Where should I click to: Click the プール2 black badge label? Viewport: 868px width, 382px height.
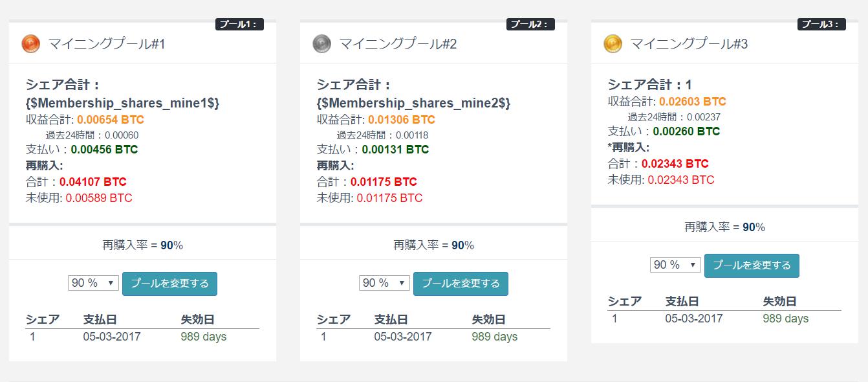(530, 25)
